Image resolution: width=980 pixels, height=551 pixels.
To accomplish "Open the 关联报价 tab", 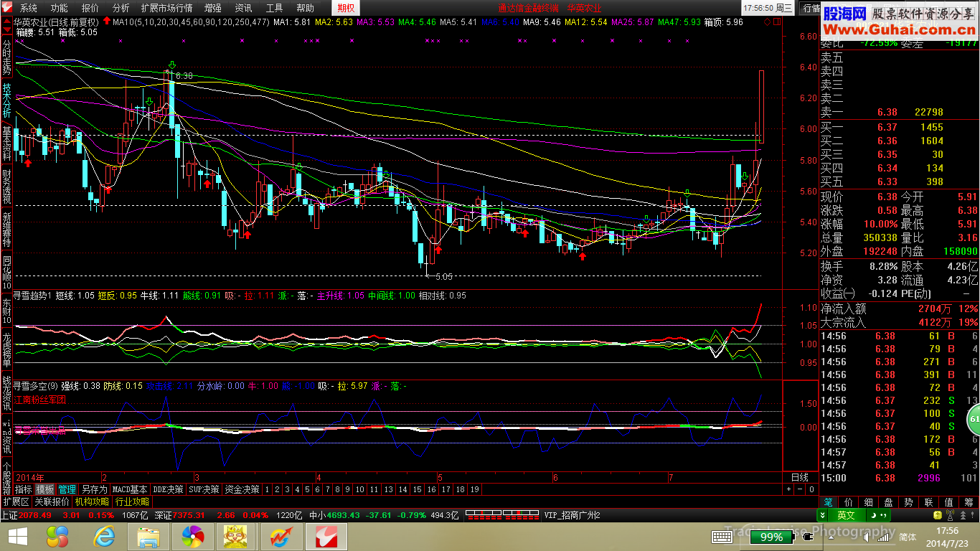I will tap(52, 501).
